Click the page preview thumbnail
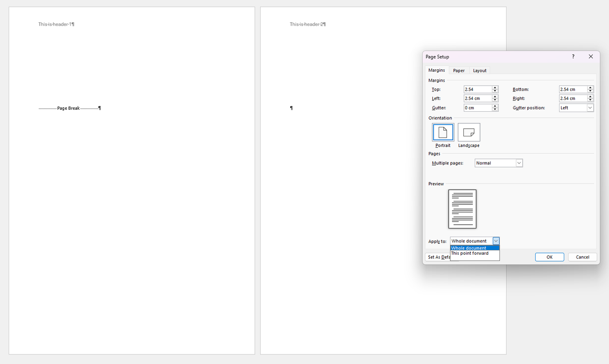The height and width of the screenshot is (364, 609). click(462, 209)
